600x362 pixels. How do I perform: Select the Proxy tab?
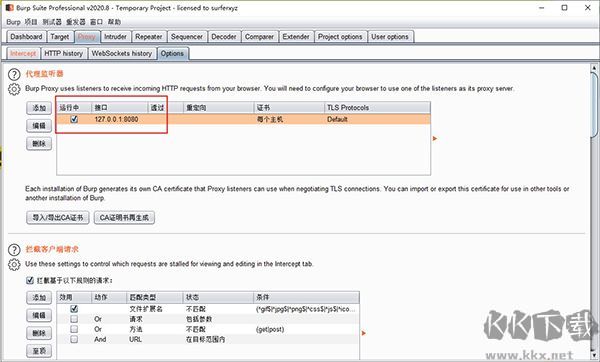coord(87,37)
